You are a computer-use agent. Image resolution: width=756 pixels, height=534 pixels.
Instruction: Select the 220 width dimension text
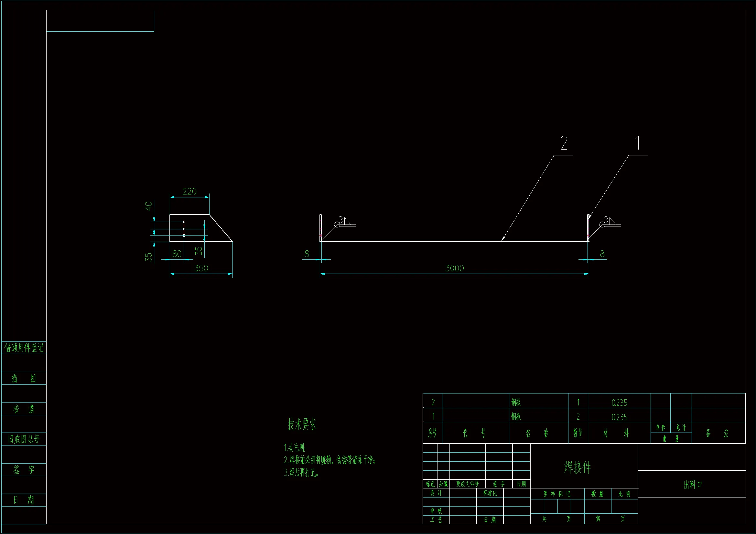click(x=189, y=192)
